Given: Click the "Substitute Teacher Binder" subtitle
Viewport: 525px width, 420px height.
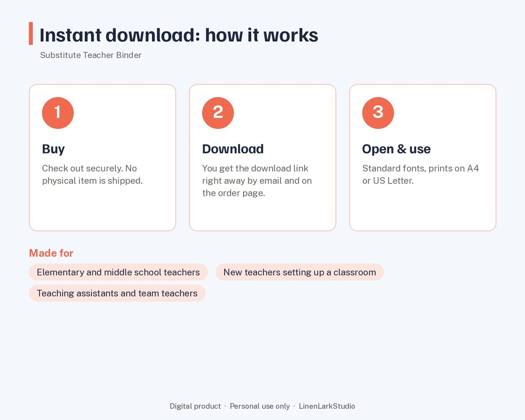Looking at the screenshot, I should pyautogui.click(x=91, y=55).
